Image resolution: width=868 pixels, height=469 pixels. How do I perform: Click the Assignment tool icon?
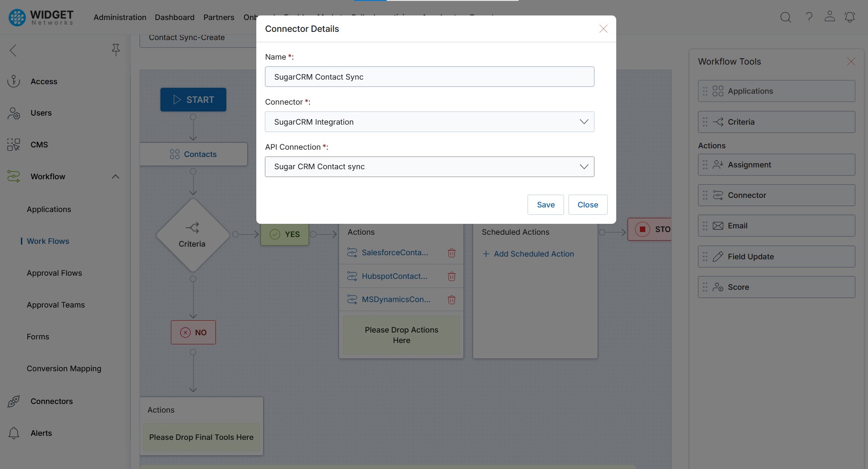pos(718,165)
